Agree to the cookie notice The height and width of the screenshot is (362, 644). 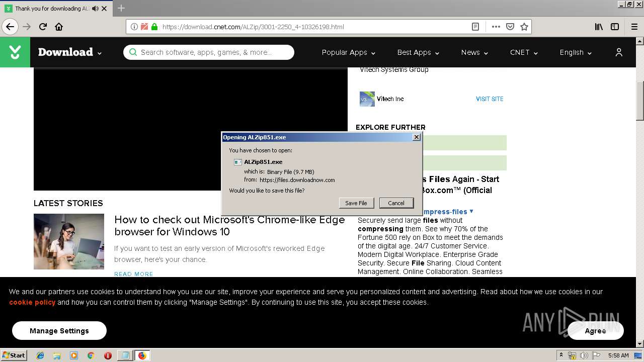[595, 331]
